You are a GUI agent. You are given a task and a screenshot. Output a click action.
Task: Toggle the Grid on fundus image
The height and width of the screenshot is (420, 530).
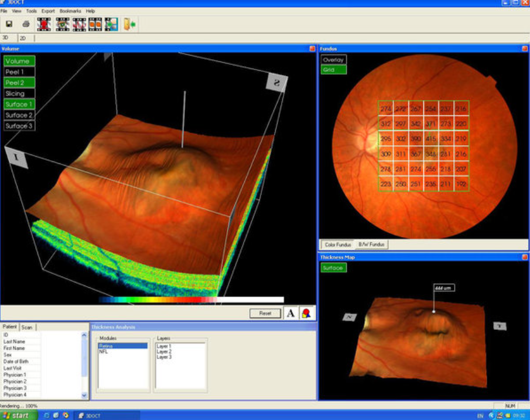click(334, 70)
